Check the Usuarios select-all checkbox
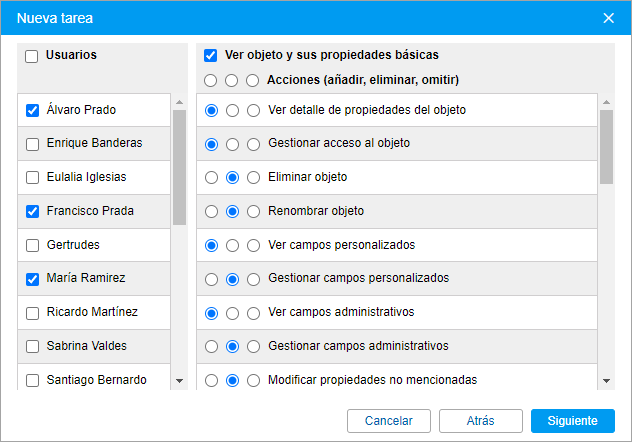 [31, 56]
